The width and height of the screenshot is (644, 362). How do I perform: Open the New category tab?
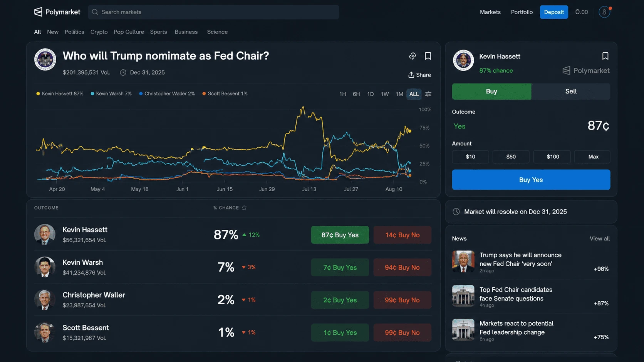pyautogui.click(x=53, y=32)
